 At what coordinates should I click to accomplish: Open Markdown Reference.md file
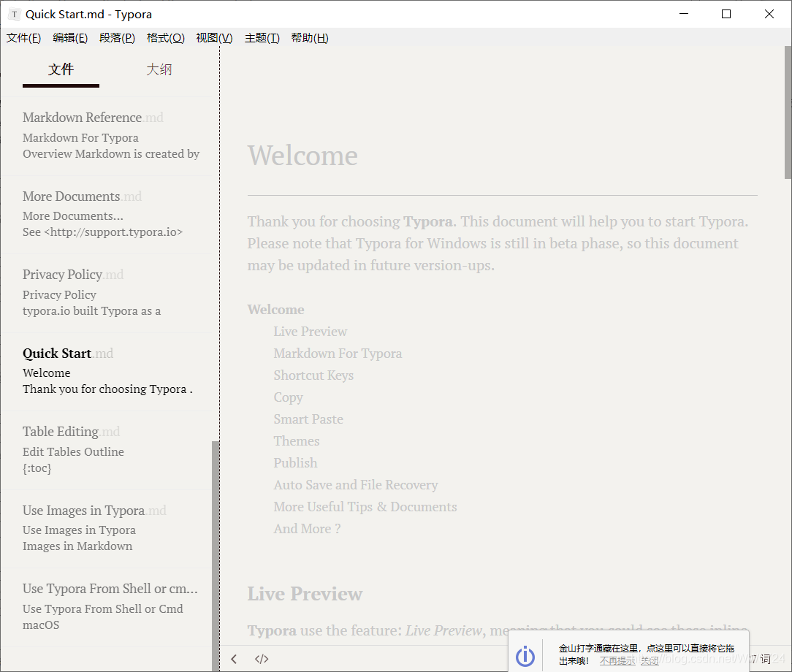point(106,135)
